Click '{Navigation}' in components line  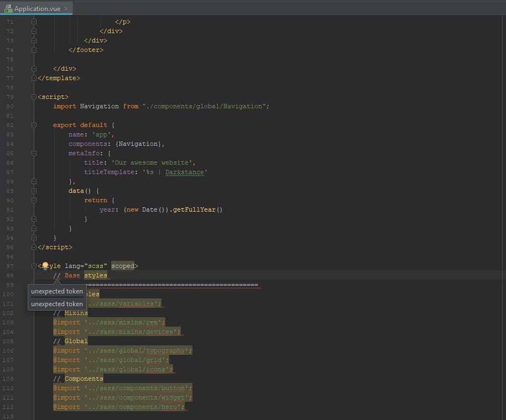coord(138,144)
